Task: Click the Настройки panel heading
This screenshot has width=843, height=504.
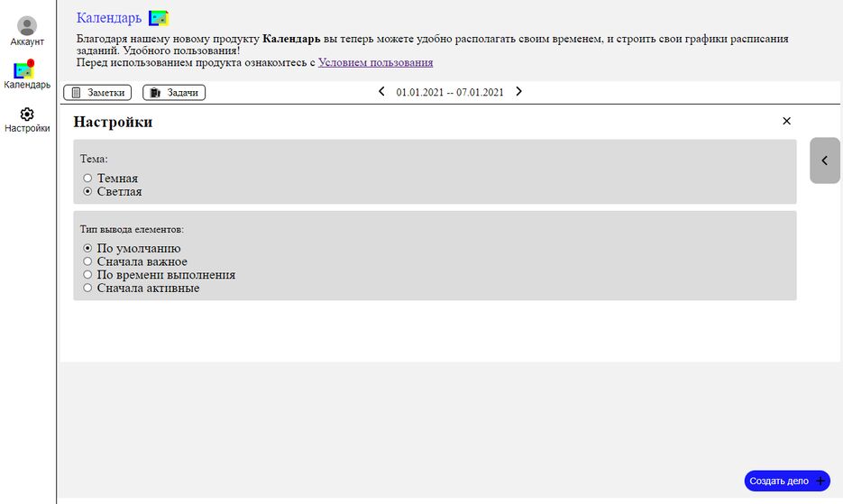Action: point(113,122)
